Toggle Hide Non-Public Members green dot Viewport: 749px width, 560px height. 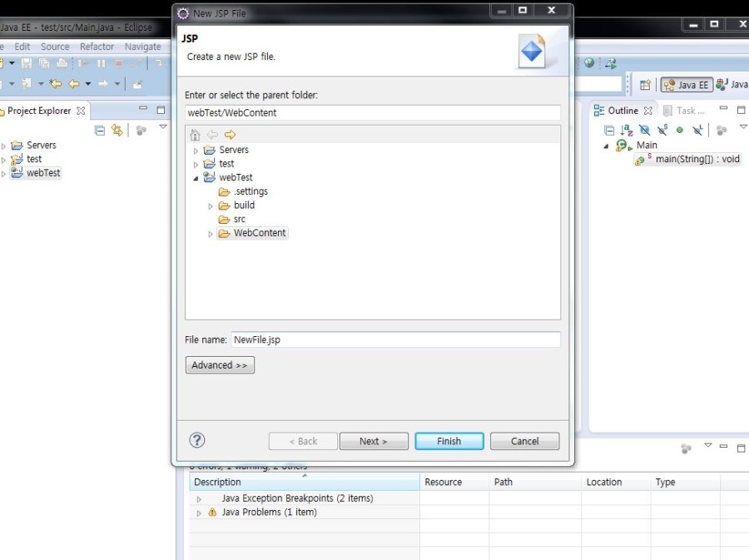(x=680, y=130)
